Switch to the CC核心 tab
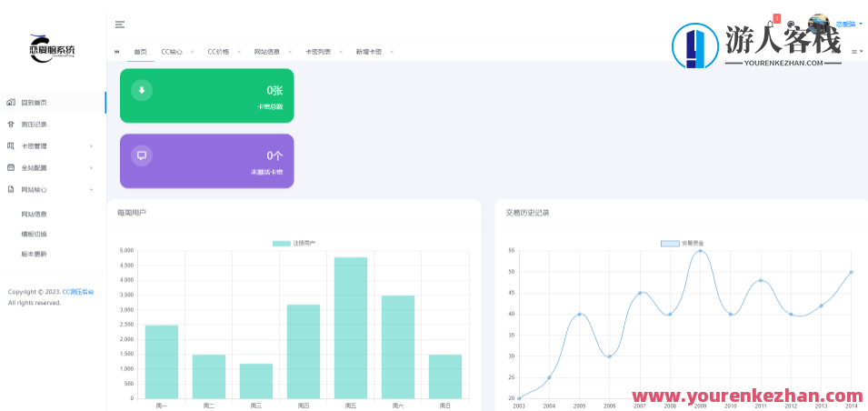Viewport: 868px width, 411px height. coord(172,52)
